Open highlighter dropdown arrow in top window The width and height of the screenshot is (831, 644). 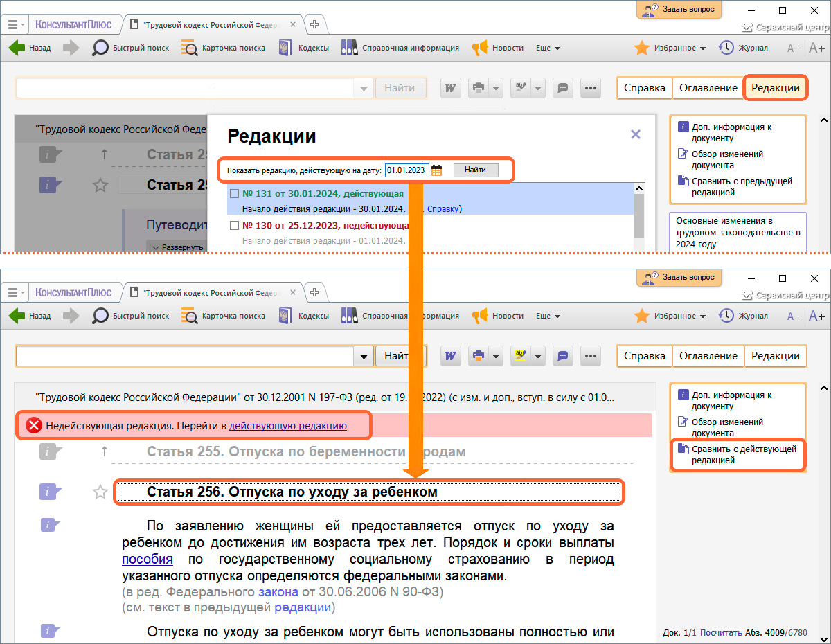click(538, 88)
